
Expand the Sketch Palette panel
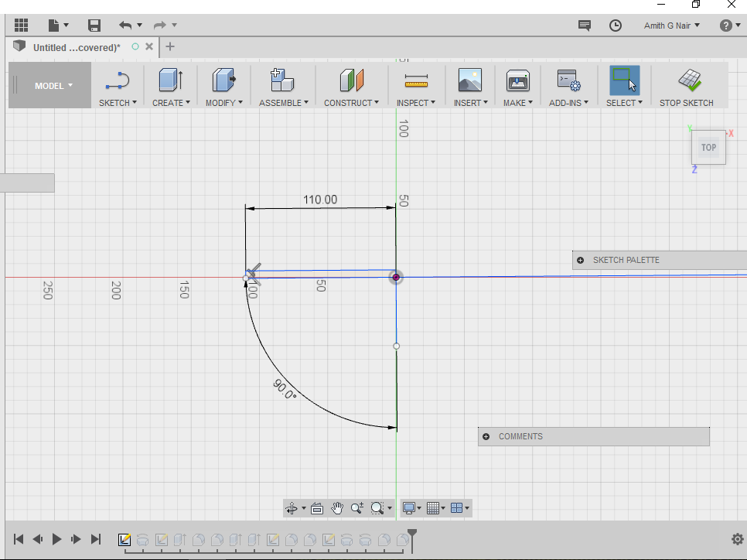pos(580,261)
